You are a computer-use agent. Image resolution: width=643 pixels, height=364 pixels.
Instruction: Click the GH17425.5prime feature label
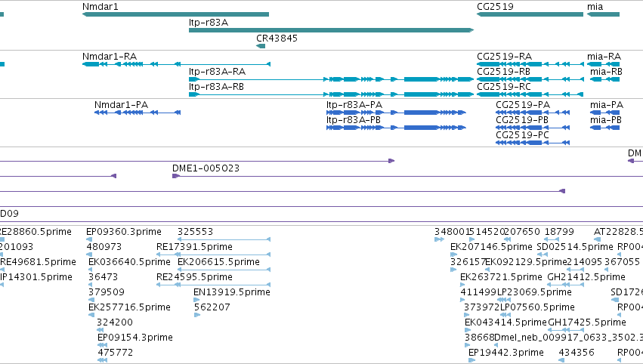pos(587,322)
